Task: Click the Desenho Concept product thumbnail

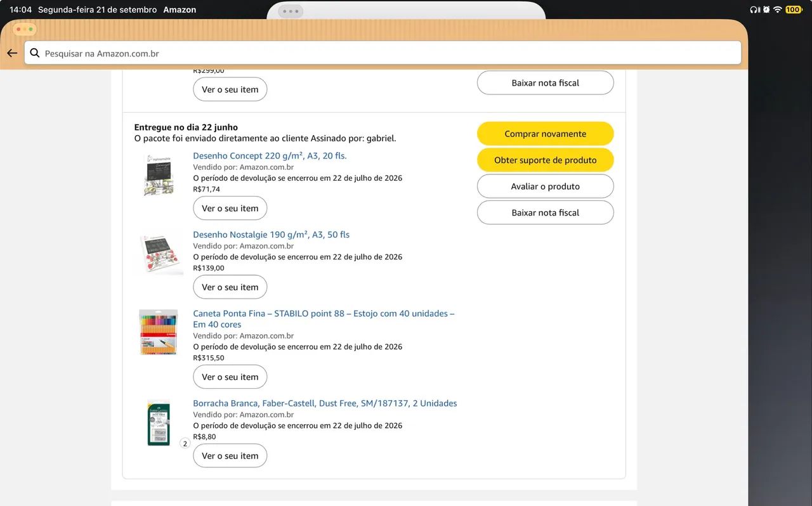Action: coord(159,174)
